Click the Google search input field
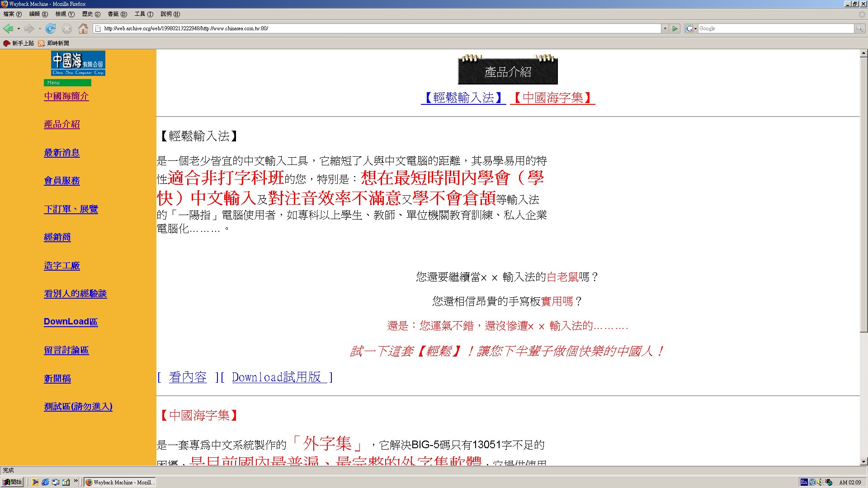This screenshot has width=868, height=488. click(775, 28)
